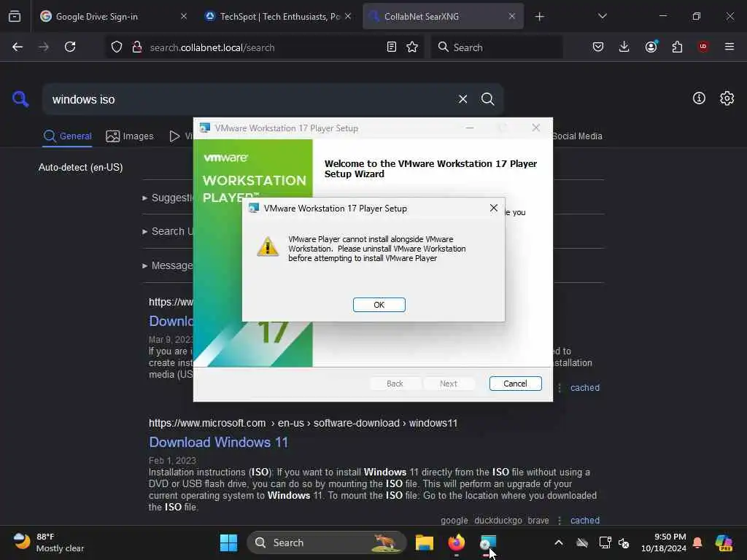Reload the current page
This screenshot has width=747, height=560.
click(x=70, y=47)
